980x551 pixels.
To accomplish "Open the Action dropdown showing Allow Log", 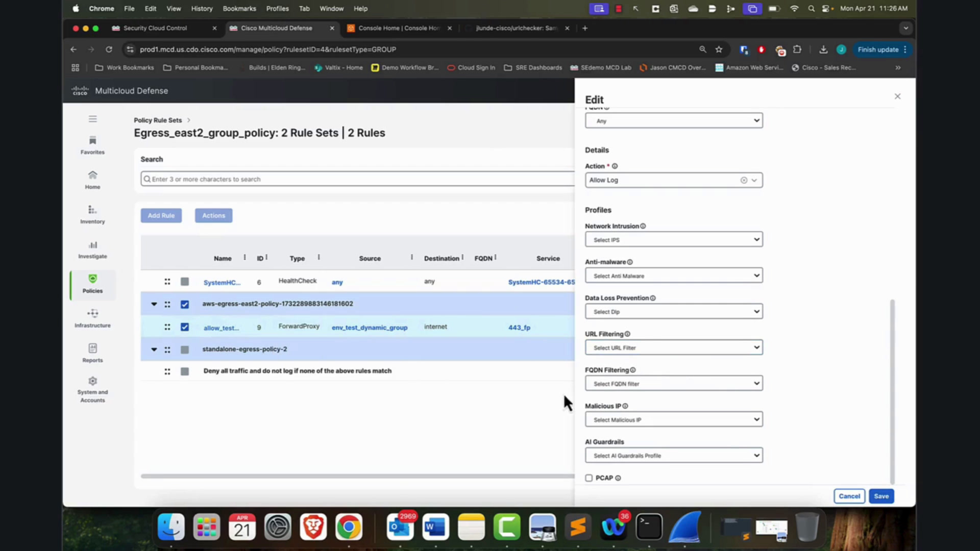I will (674, 180).
